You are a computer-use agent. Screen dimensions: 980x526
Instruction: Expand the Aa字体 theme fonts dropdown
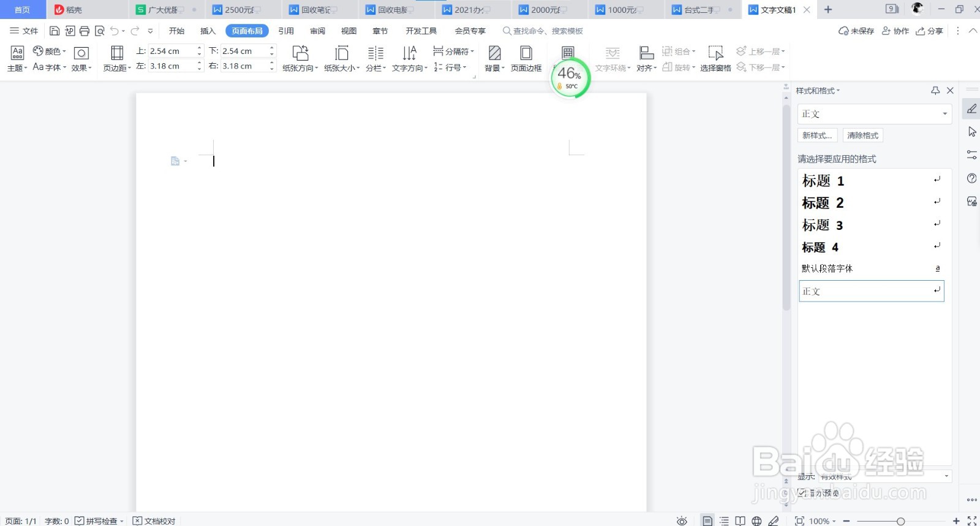tap(49, 67)
